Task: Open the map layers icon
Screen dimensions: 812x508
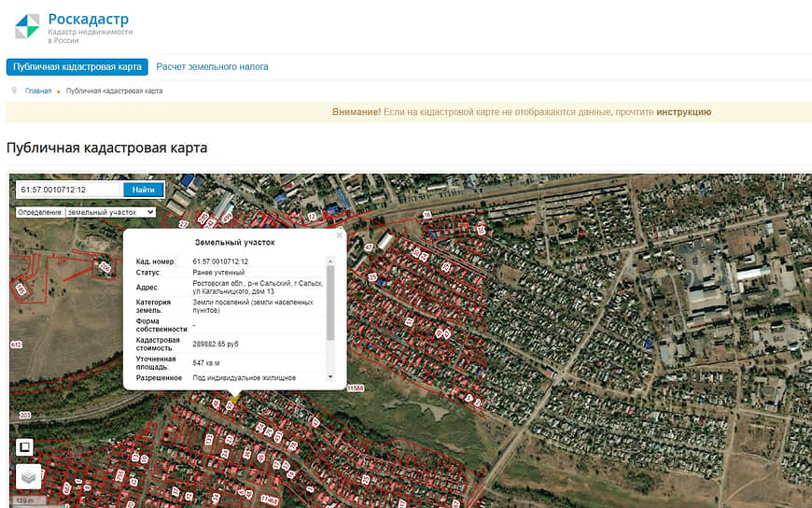Action: click(29, 476)
